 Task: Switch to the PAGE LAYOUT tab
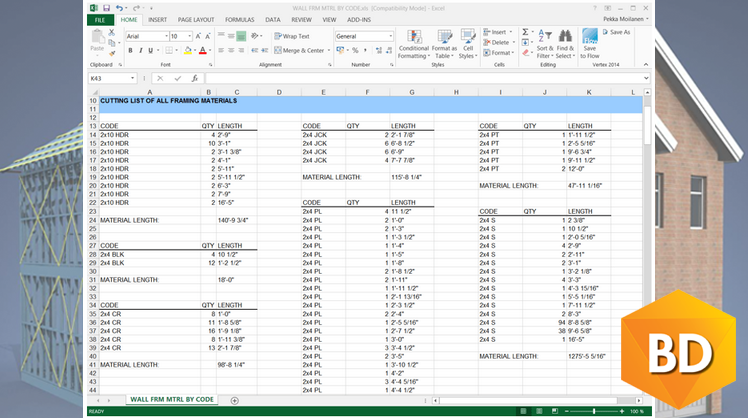pyautogui.click(x=196, y=20)
